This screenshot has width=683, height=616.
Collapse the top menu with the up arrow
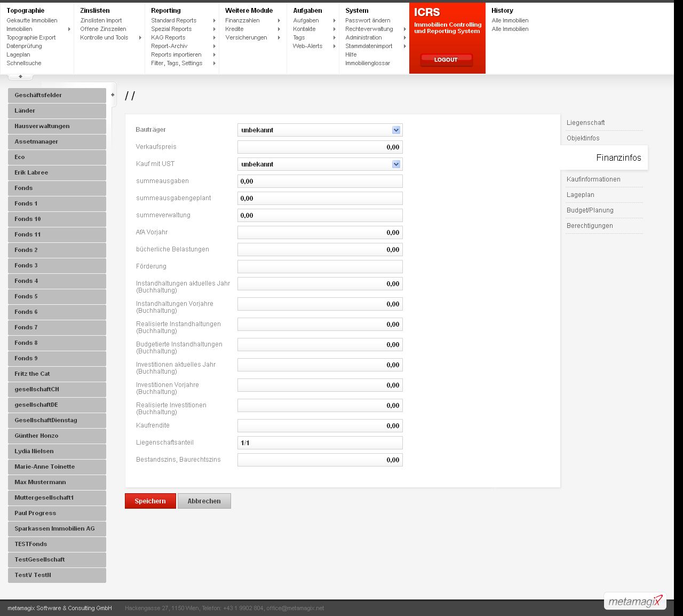(20, 77)
